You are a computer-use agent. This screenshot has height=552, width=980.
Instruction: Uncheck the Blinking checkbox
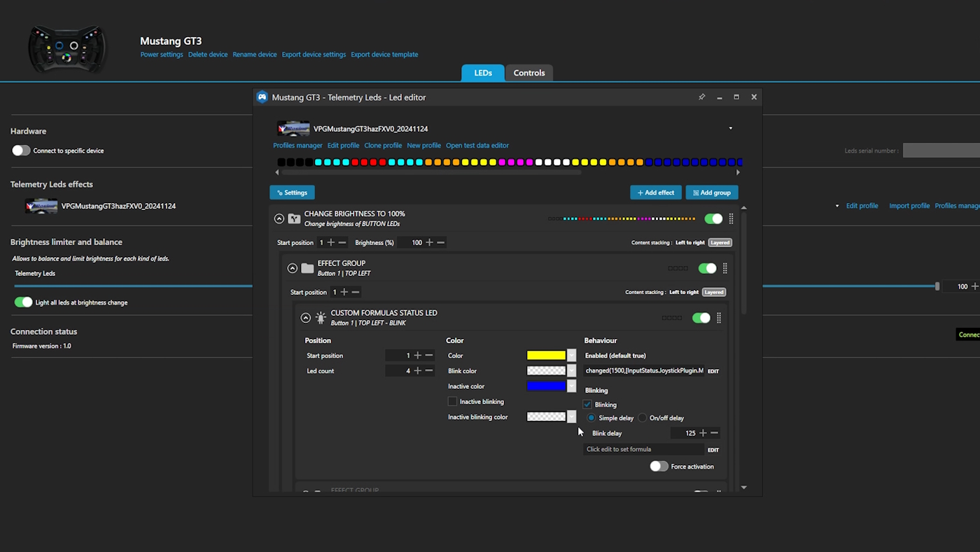[x=587, y=404]
